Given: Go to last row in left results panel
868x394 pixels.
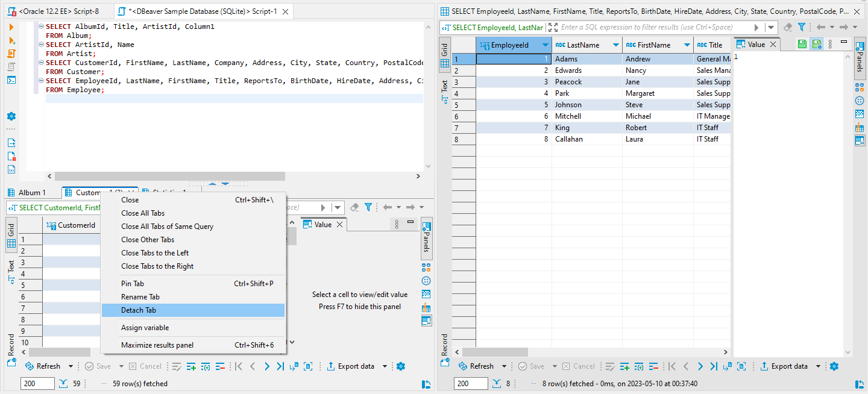Looking at the screenshot, I should pyautogui.click(x=280, y=366).
